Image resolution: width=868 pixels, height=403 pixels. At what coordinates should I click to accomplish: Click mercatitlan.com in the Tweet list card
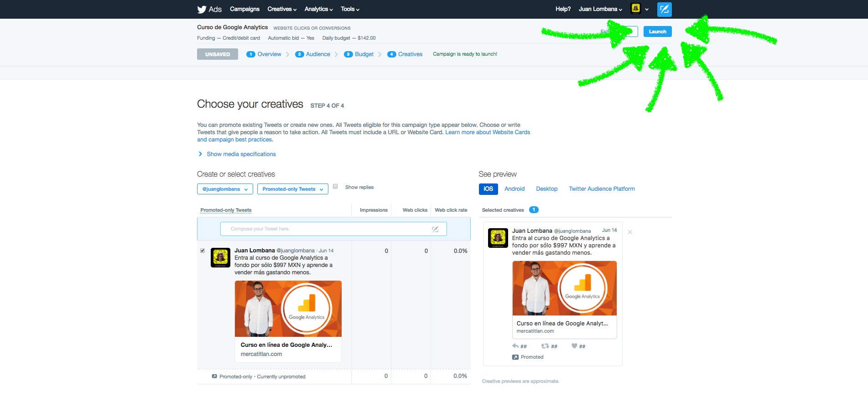261,354
